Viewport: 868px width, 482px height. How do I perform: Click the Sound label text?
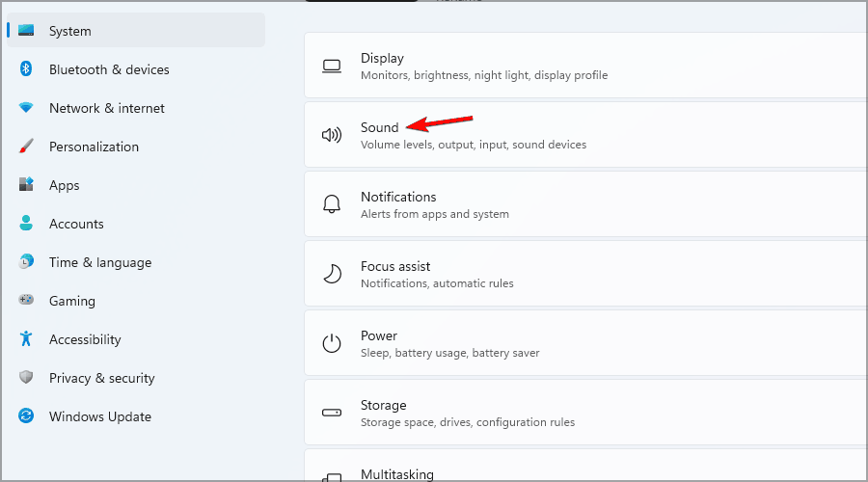click(379, 127)
